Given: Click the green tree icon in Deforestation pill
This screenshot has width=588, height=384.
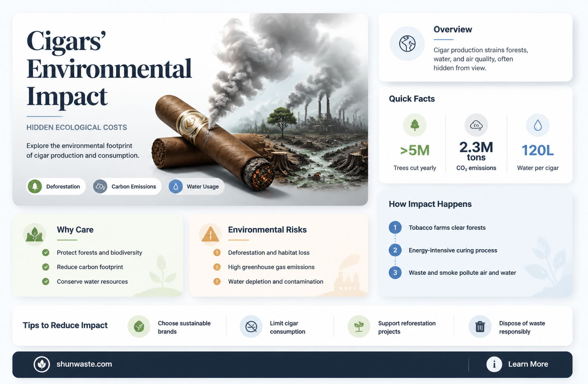Looking at the screenshot, I should pos(35,186).
